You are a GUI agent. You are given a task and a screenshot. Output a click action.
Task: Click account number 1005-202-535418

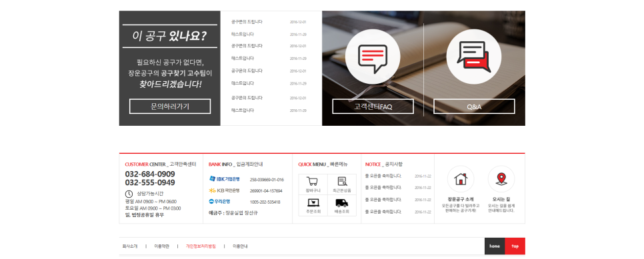pyautogui.click(x=265, y=202)
